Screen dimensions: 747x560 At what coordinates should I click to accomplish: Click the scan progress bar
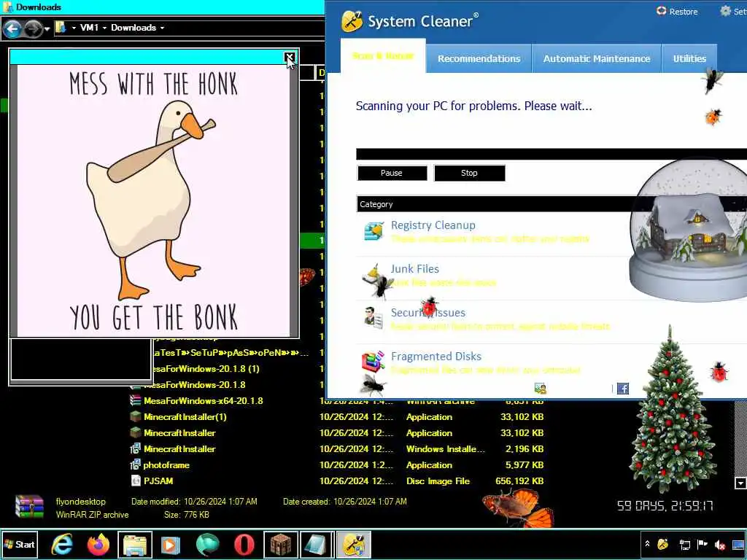551,154
